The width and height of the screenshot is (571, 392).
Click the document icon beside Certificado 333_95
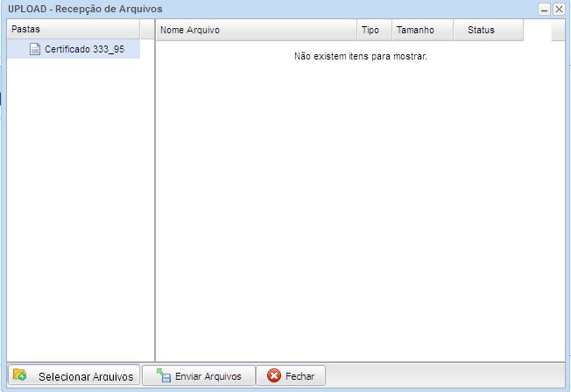pos(35,50)
